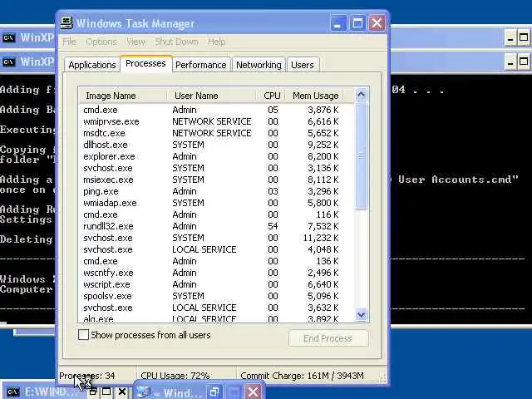Close the E:\WIND command prompt window
This screenshot has height=399, width=532.
tap(122, 392)
